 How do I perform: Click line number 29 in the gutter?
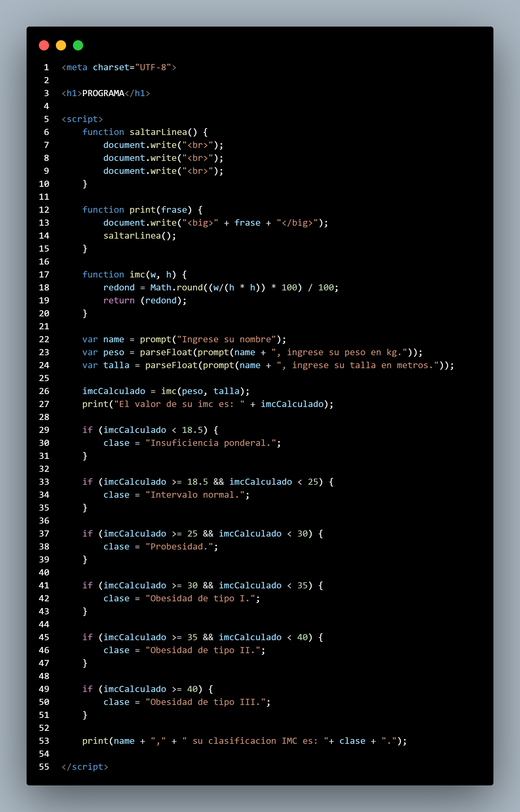click(x=44, y=430)
